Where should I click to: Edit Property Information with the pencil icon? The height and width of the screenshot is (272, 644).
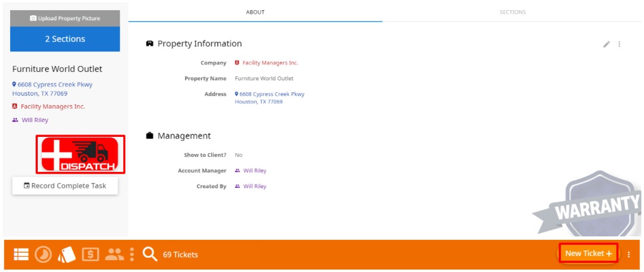coord(606,44)
